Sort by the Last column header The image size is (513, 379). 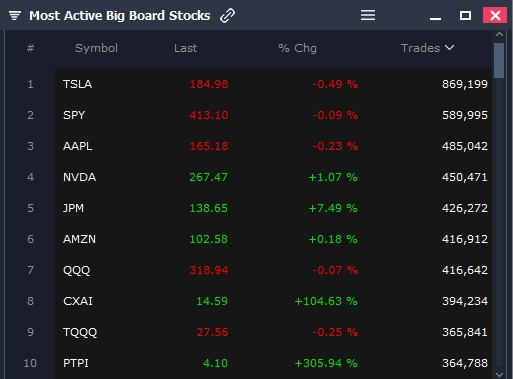pos(185,48)
